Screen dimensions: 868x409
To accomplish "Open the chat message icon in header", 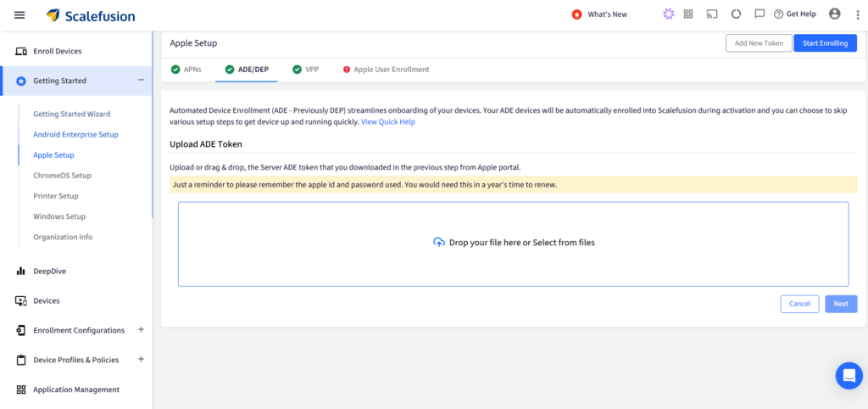I will [759, 14].
